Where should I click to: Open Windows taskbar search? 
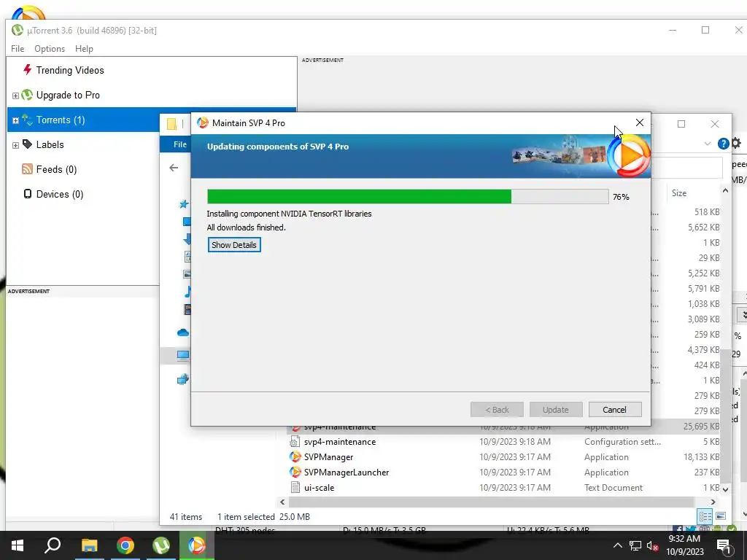coord(53,545)
